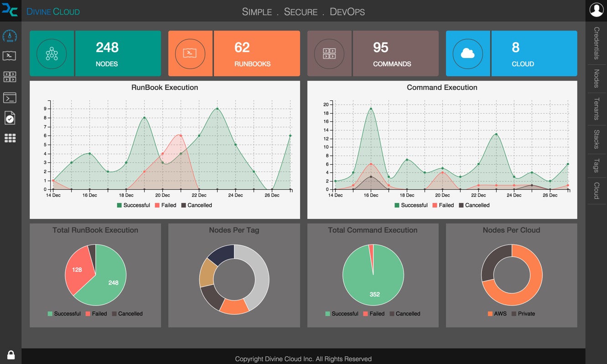
Task: Click the Divine Cloud logo icon
Action: [10, 10]
